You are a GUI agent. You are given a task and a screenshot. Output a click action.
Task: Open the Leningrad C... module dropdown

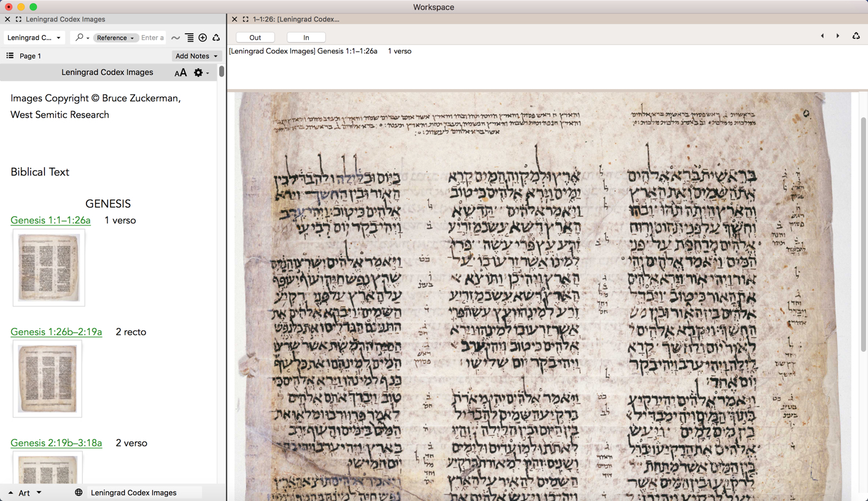[34, 38]
